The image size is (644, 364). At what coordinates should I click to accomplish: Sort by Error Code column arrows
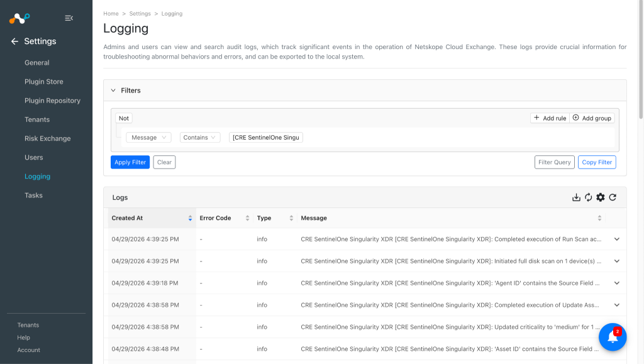[247, 218]
